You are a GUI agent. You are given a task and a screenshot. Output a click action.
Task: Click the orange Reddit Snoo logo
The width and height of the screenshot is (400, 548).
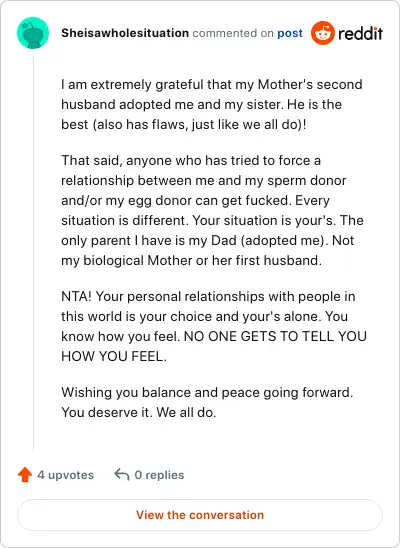click(x=322, y=33)
